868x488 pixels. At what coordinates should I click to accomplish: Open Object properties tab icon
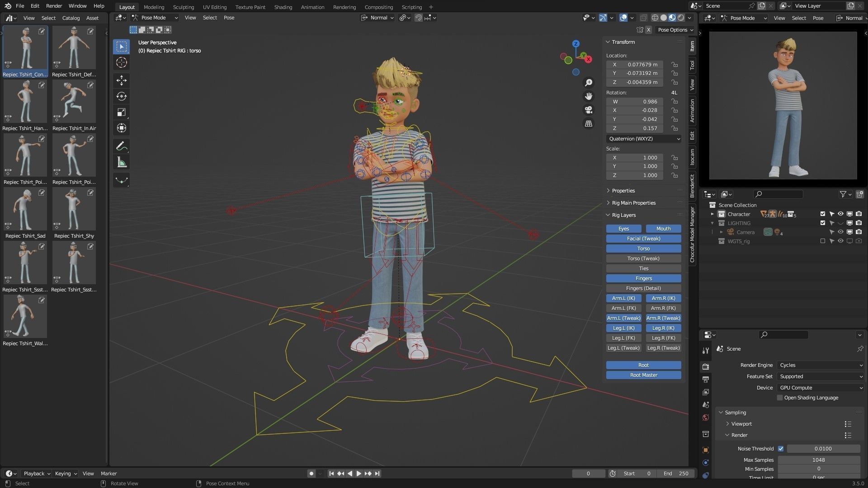(706, 450)
